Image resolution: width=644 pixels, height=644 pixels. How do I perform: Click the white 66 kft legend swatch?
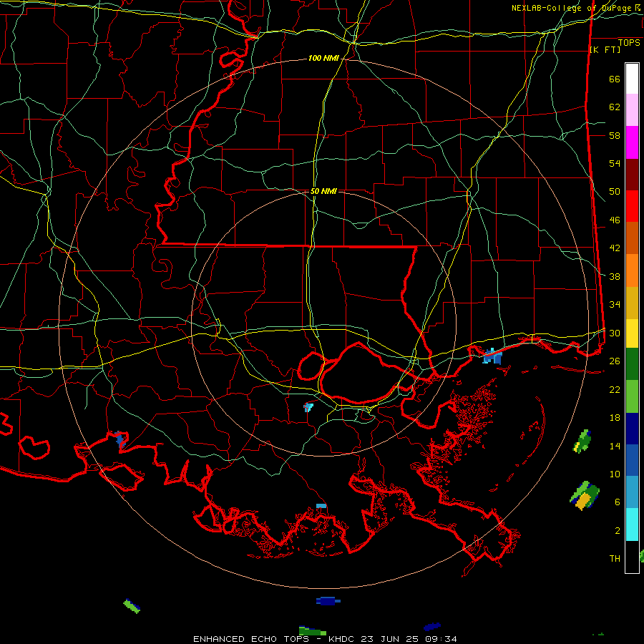pos(632,79)
